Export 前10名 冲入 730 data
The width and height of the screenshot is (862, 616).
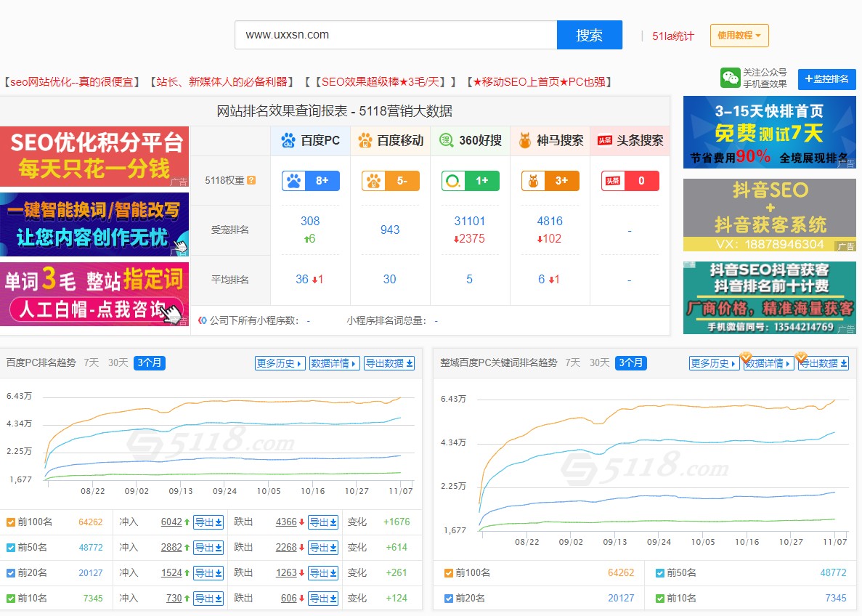point(208,598)
